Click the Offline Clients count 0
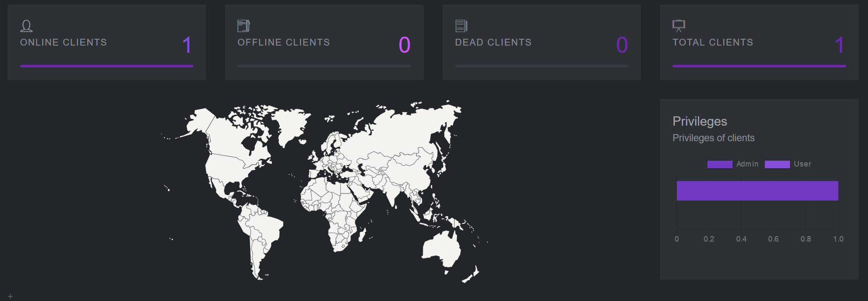The image size is (868, 301). coord(404,45)
